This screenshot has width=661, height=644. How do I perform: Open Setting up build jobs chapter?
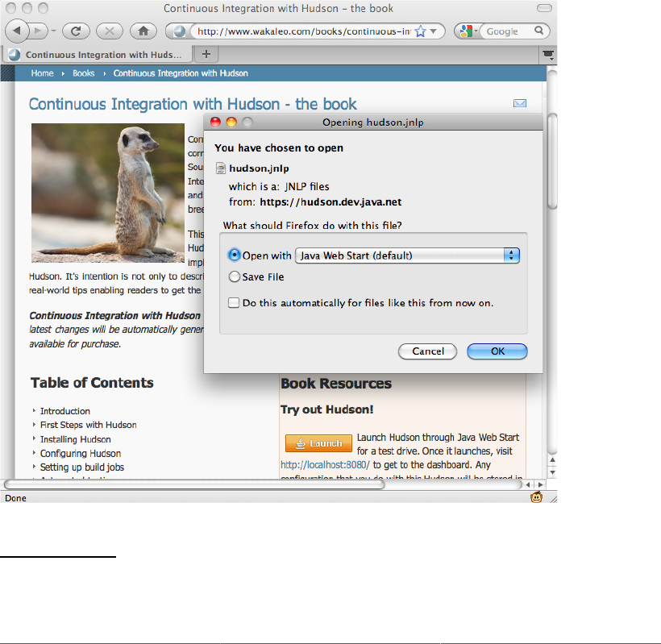click(81, 467)
